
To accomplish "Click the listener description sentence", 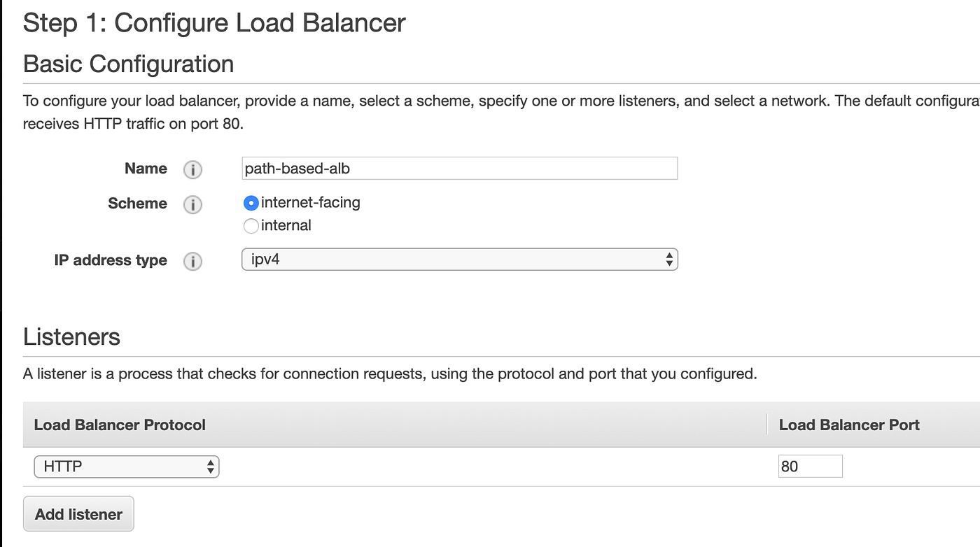I will pos(390,374).
